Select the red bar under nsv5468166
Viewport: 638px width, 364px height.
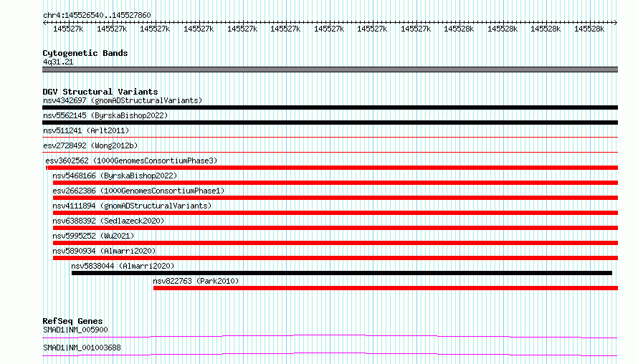tap(335, 183)
